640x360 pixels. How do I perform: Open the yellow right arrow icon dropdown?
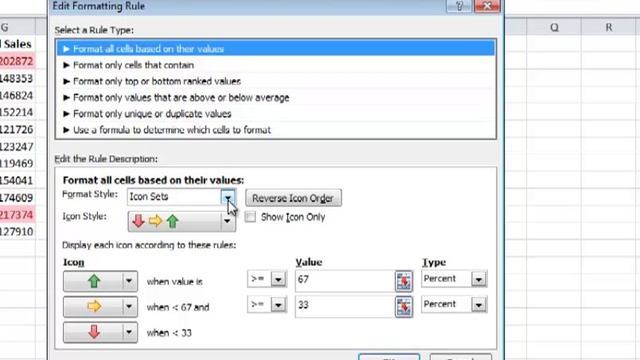coord(129,307)
